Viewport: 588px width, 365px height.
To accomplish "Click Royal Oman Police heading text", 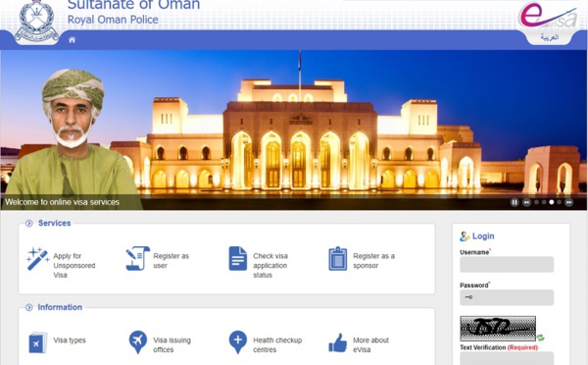I will coord(113,20).
